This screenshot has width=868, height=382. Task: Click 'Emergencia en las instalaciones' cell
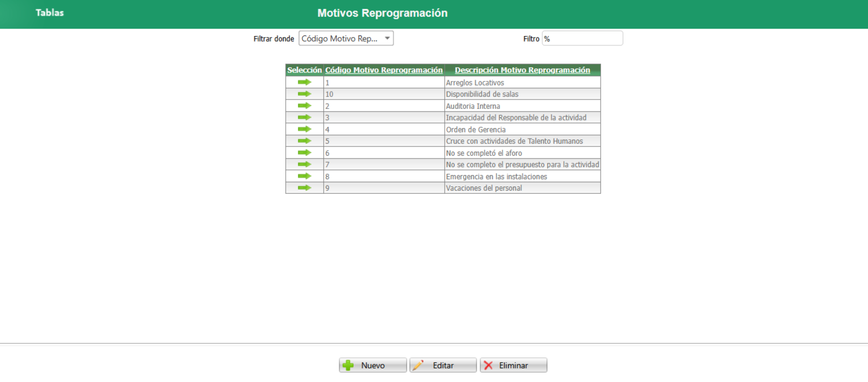point(522,176)
